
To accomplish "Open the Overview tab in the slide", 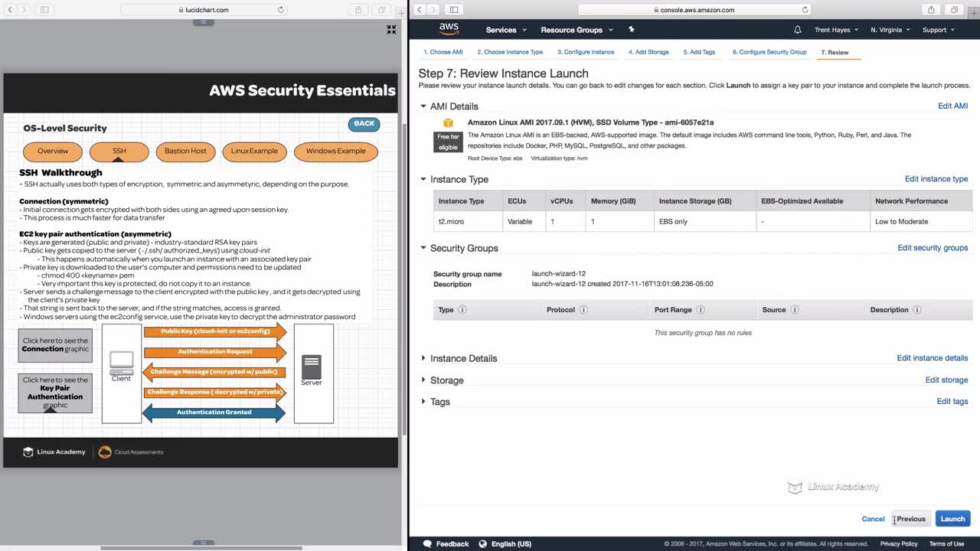I will pos(53,151).
